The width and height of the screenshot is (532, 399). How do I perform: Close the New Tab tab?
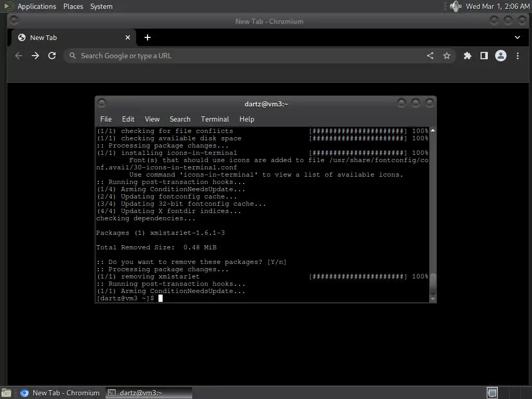[128, 37]
